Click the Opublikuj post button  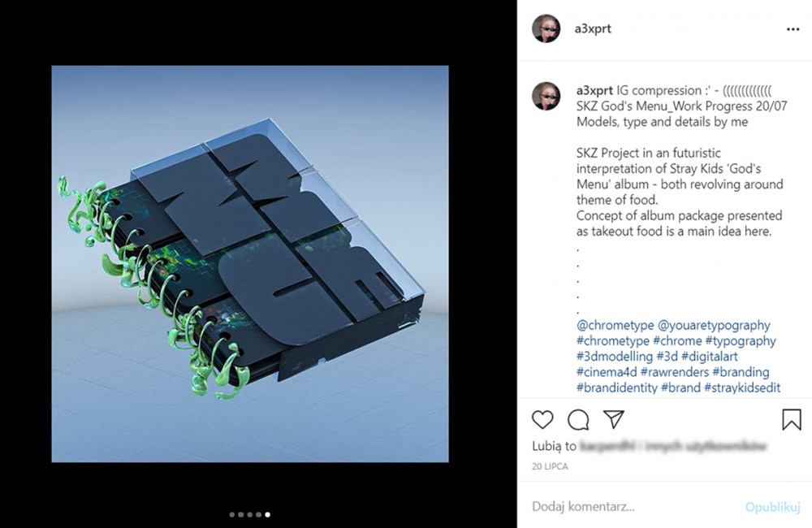tap(773, 507)
